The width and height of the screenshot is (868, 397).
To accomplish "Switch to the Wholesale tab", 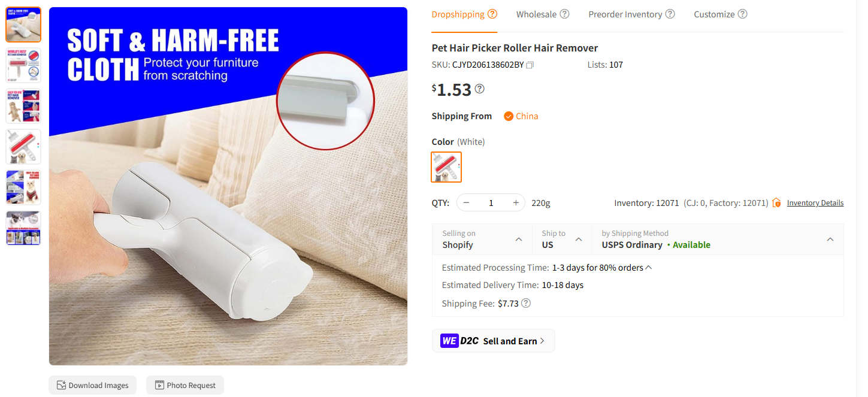I will point(537,14).
